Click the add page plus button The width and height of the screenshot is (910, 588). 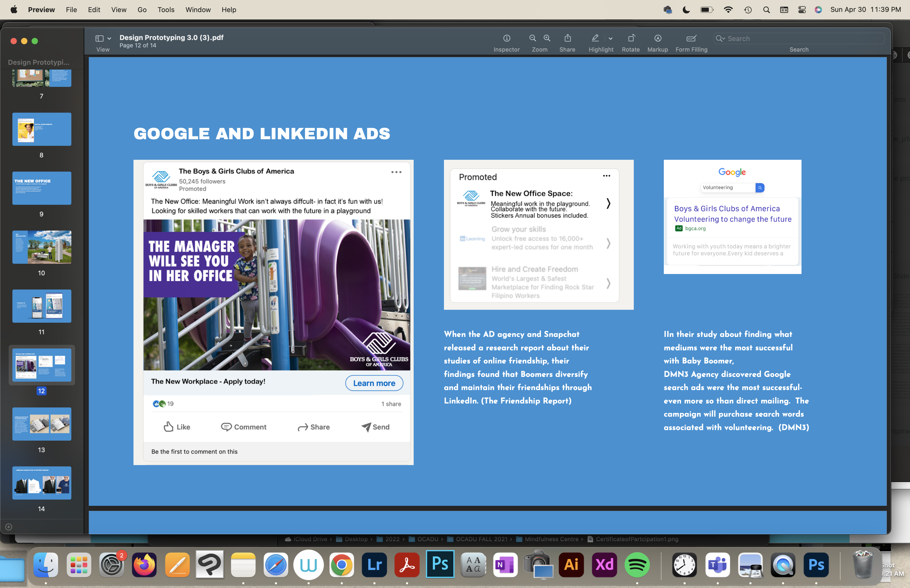(x=9, y=527)
